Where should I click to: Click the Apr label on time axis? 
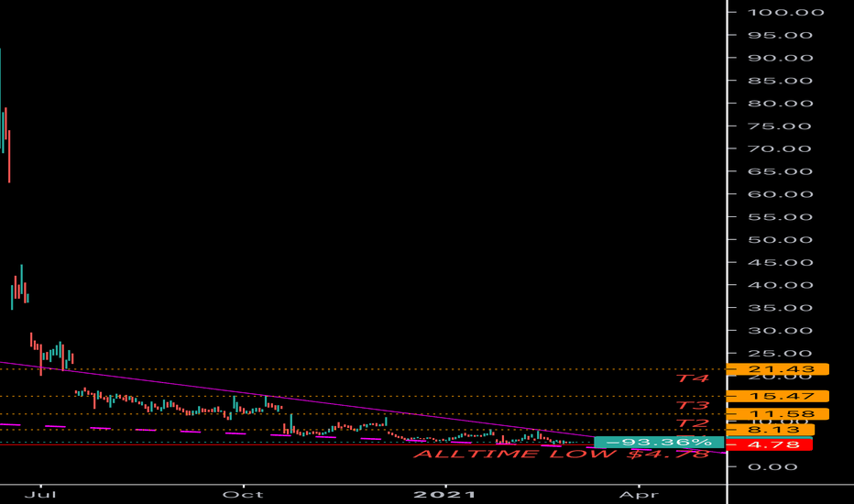pyautogui.click(x=639, y=494)
